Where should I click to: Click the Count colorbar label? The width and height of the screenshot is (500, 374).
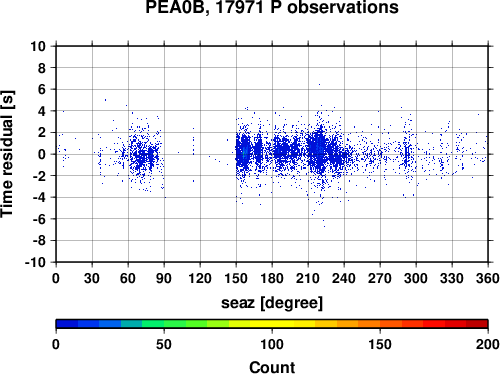coord(272,367)
